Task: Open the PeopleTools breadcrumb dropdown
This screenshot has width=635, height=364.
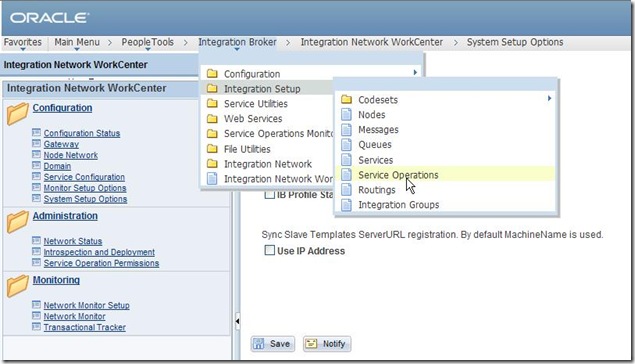Action: pos(147,43)
